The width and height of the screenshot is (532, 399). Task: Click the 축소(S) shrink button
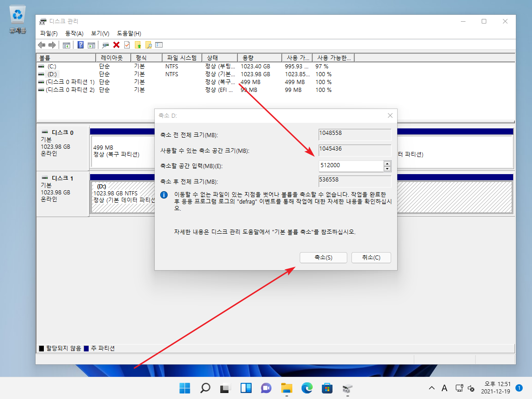323,258
